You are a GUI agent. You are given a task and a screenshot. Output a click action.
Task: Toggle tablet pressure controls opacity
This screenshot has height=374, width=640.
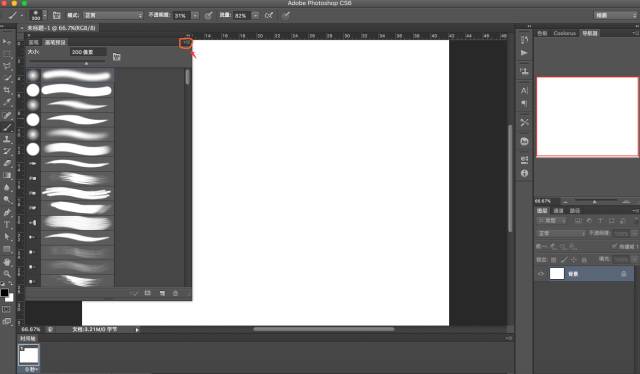click(x=208, y=16)
